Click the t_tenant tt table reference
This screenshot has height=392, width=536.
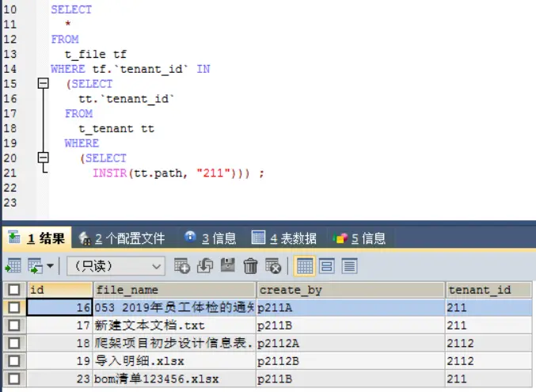pyautogui.click(x=116, y=128)
